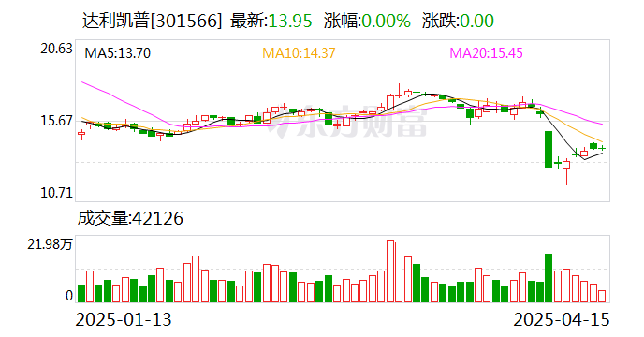
Task: Select the MA20:15.45 legend label
Action: point(486,53)
